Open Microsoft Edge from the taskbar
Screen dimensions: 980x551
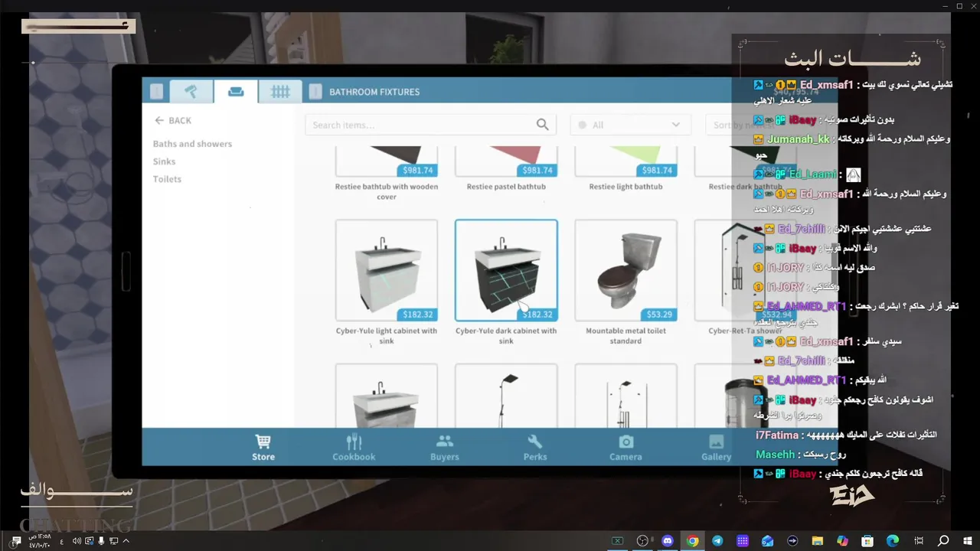pyautogui.click(x=893, y=541)
